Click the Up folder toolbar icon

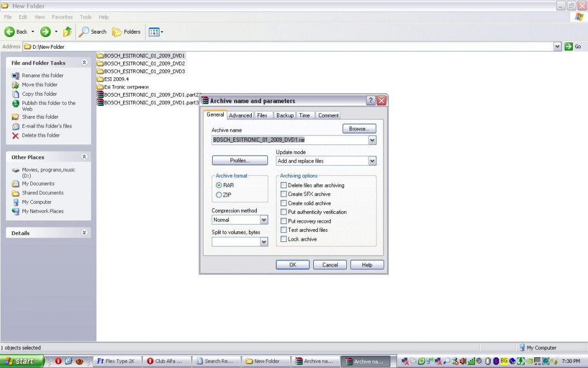(67, 32)
